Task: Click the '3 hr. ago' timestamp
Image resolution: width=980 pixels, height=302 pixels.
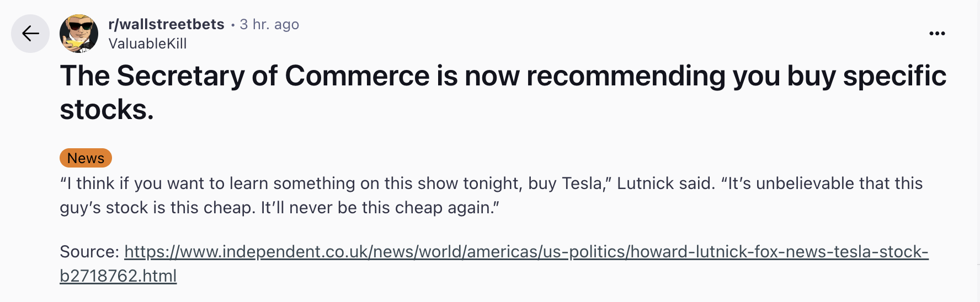Action: click(269, 24)
